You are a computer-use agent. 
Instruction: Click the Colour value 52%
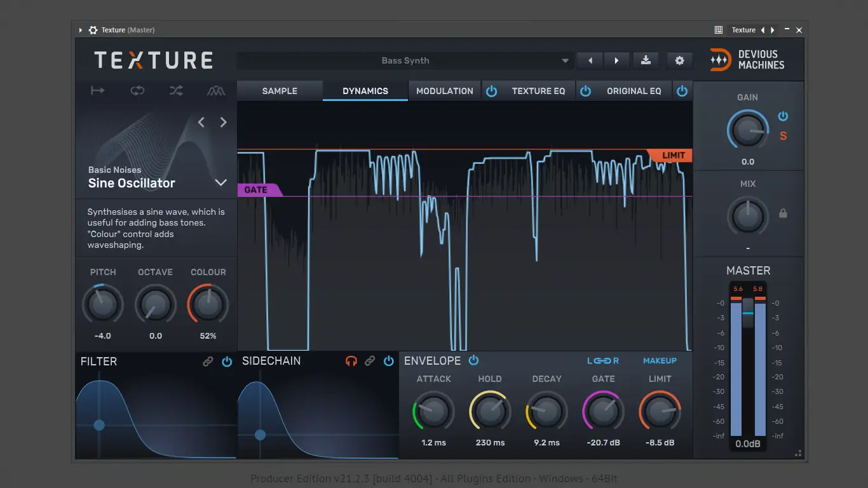click(x=208, y=336)
